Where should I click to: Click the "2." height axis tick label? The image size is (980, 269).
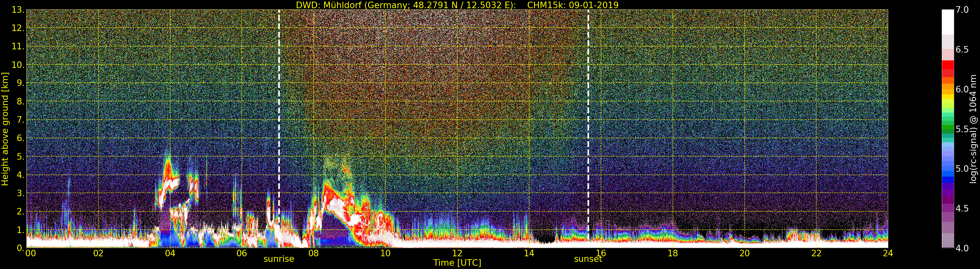click(21, 212)
